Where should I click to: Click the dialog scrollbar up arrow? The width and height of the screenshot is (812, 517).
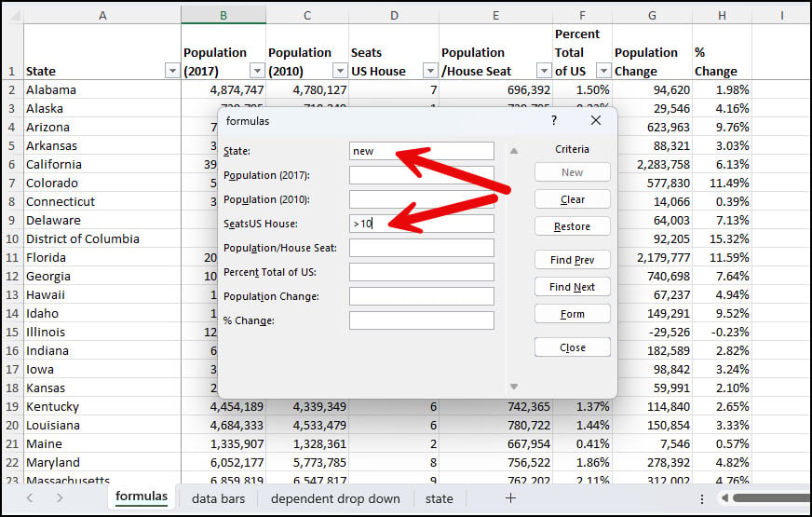[x=514, y=151]
